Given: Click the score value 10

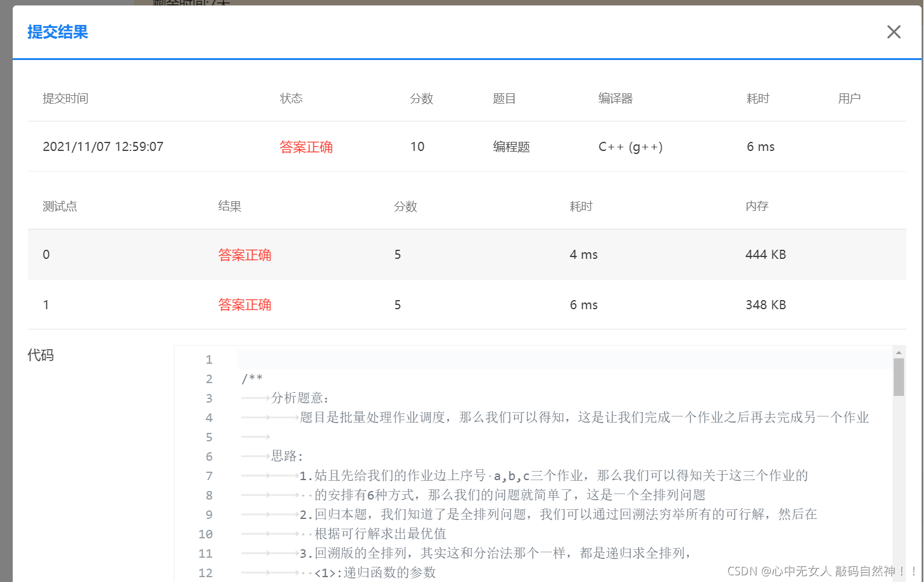Looking at the screenshot, I should [x=417, y=146].
